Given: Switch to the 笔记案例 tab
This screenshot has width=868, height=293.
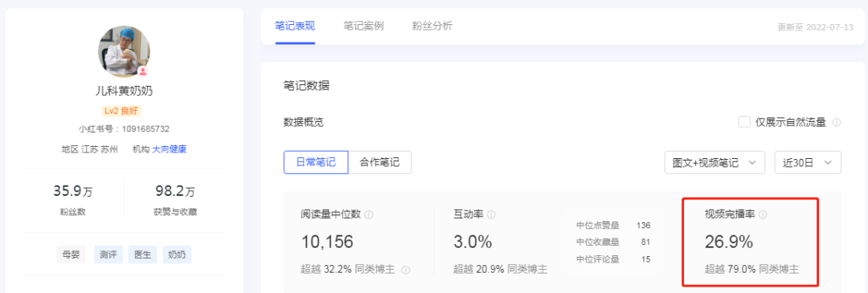Looking at the screenshot, I should pos(363,26).
